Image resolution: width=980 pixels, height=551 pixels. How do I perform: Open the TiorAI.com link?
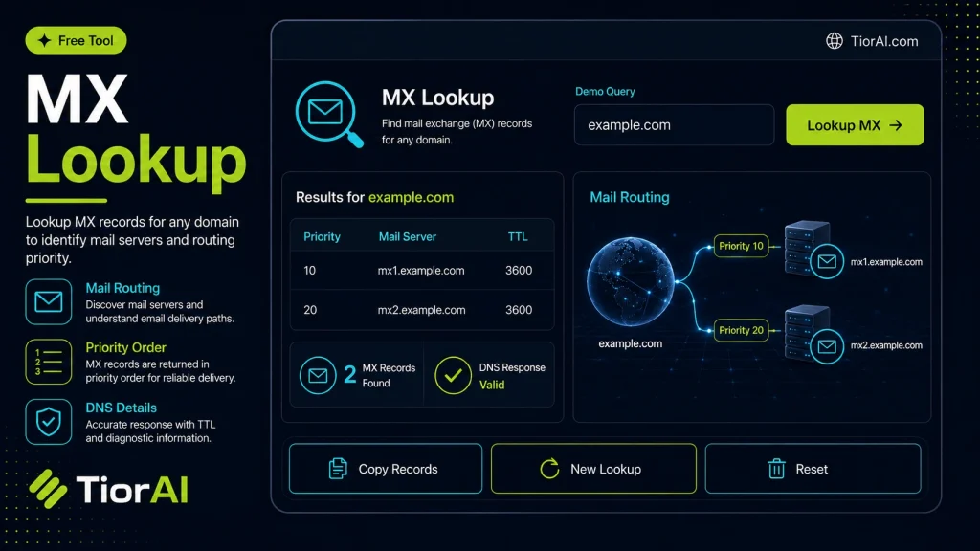click(x=884, y=41)
